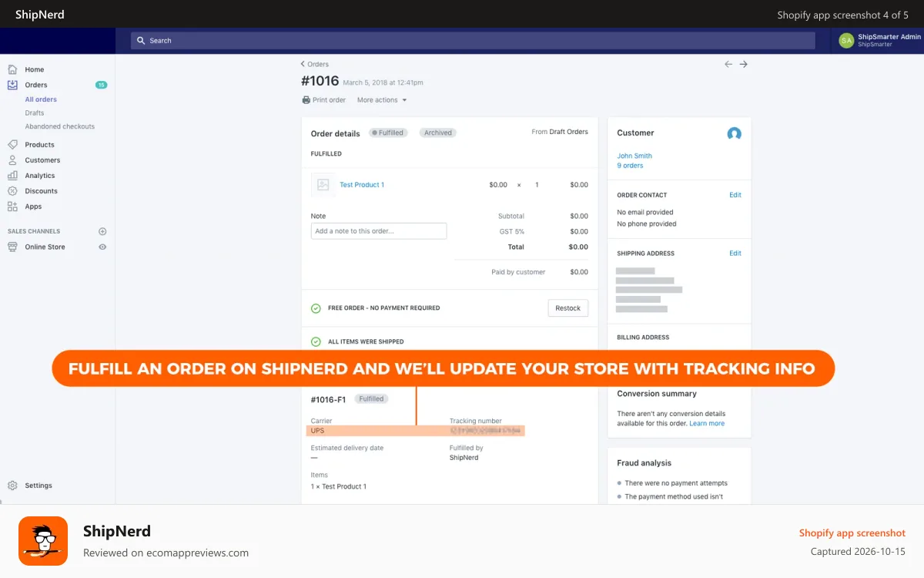Viewport: 924px width, 578px height.
Task: Click the fulfillment ID #1016-F1
Action: coord(328,399)
